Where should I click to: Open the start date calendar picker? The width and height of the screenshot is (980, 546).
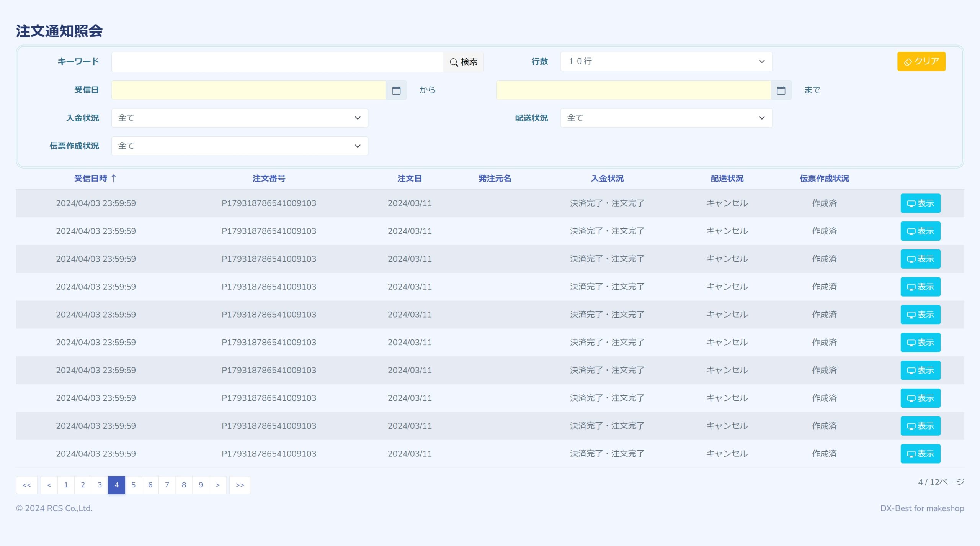(x=396, y=90)
